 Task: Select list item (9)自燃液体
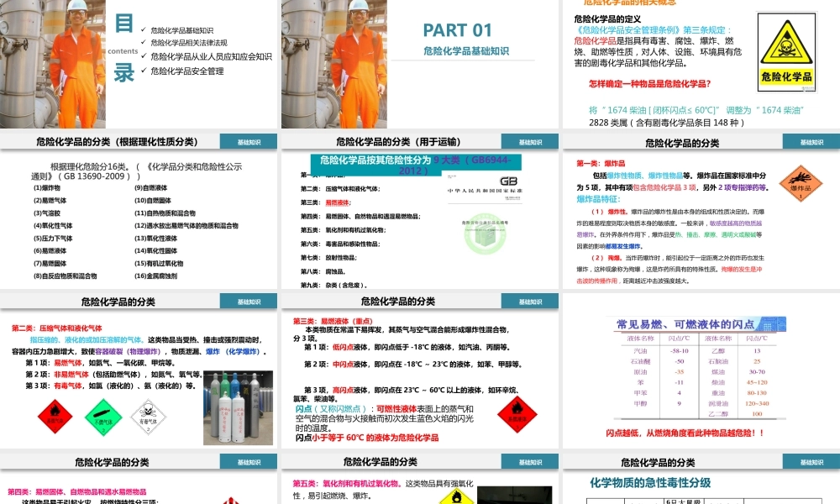click(150, 188)
